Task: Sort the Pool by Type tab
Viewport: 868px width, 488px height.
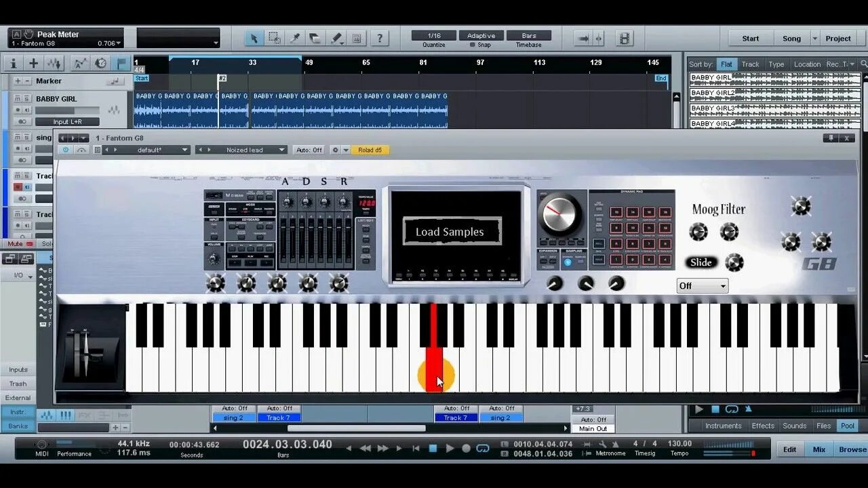Action: 776,64
